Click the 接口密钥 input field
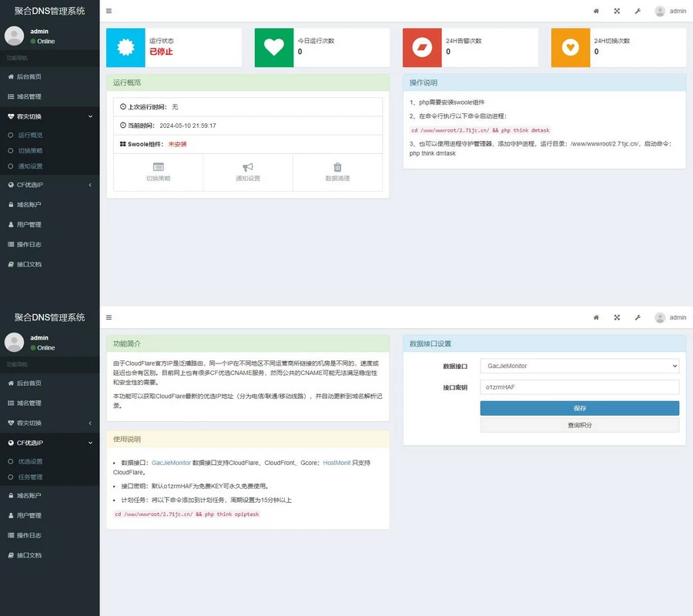Image resolution: width=693 pixels, height=616 pixels. (x=579, y=387)
